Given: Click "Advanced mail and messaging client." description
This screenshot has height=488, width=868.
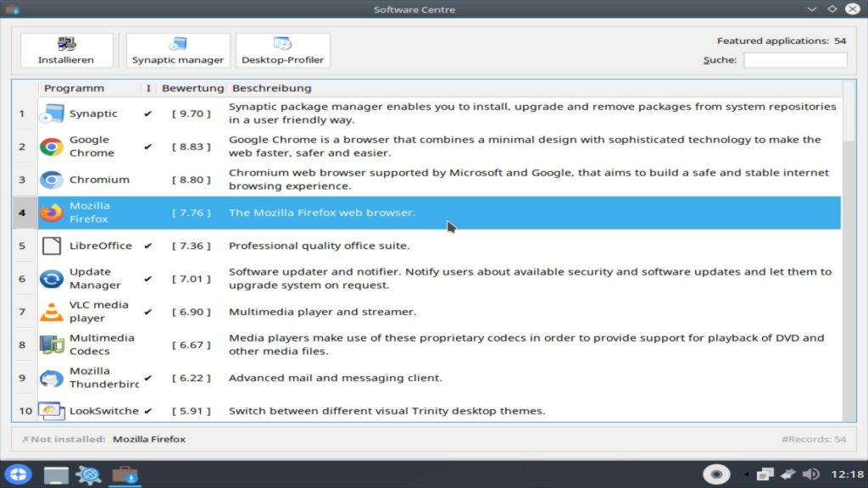Looking at the screenshot, I should click(336, 378).
